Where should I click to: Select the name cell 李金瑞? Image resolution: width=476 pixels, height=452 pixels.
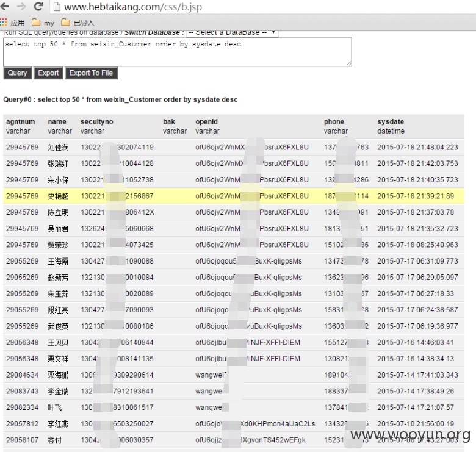point(58,392)
